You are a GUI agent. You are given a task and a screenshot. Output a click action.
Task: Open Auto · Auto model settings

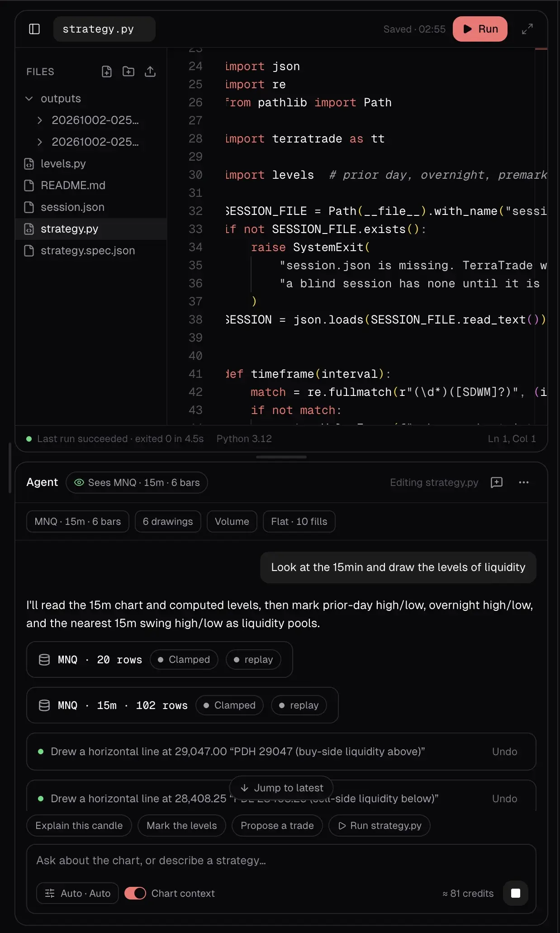[x=77, y=894]
